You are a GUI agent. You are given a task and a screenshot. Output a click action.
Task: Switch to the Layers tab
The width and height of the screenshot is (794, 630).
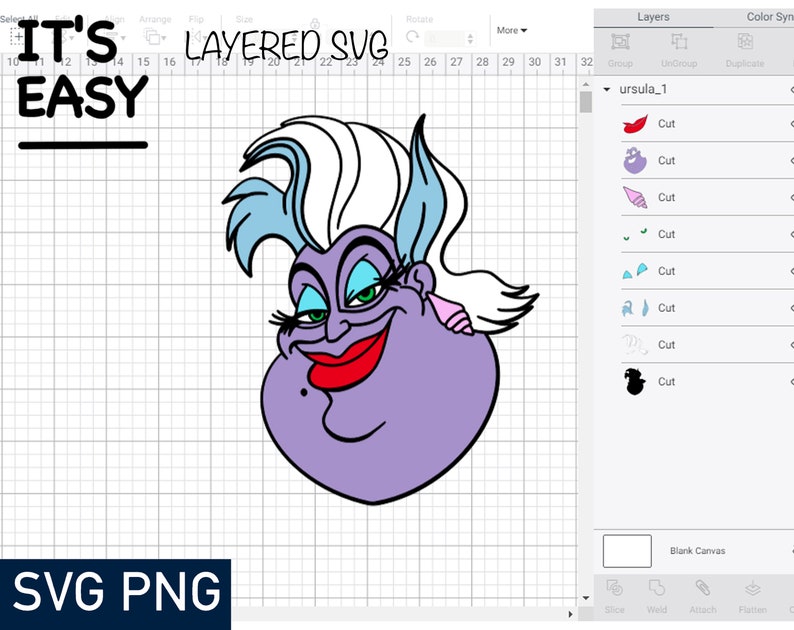click(653, 17)
